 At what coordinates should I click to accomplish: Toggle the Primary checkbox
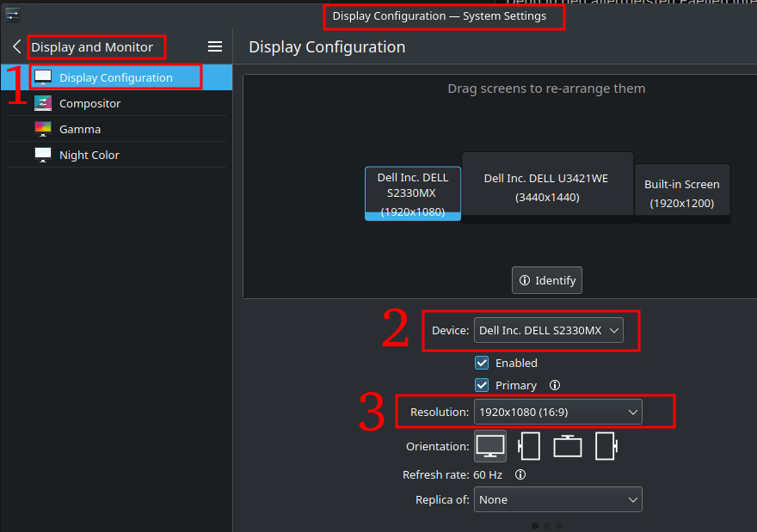(x=482, y=385)
